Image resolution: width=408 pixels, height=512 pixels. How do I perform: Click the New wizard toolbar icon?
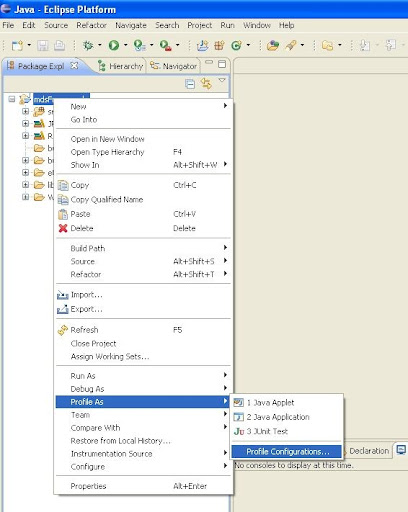(17, 45)
